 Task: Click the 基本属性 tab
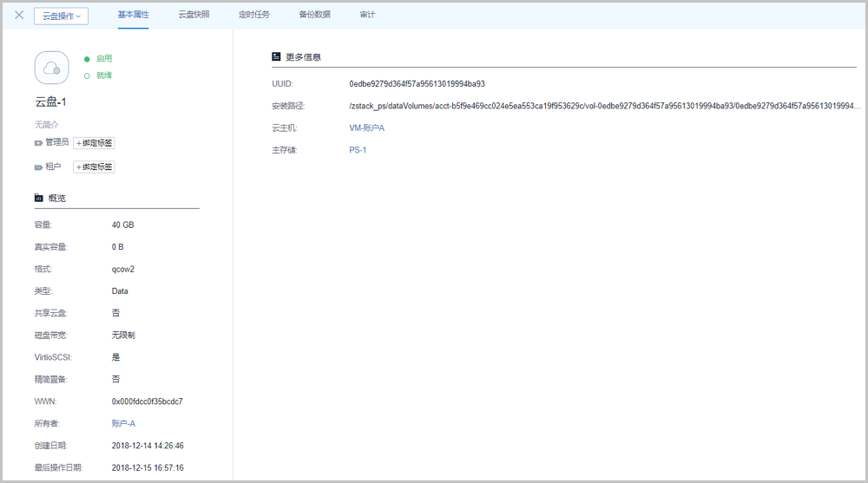point(133,15)
